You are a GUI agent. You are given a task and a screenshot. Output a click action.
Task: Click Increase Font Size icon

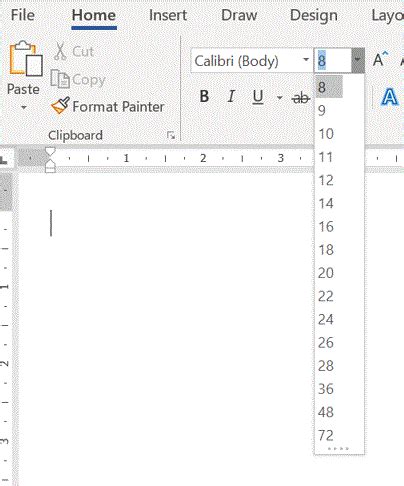coord(380,60)
